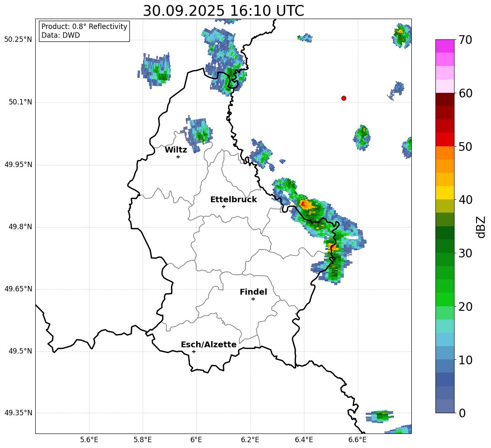
Task: Click the 49.95°N latitude label
Action: pyautogui.click(x=18, y=165)
